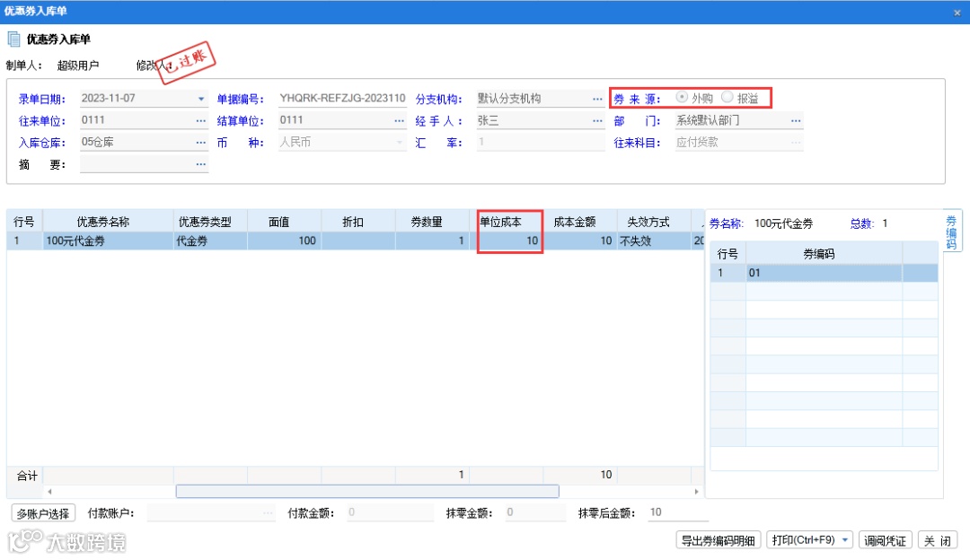The width and height of the screenshot is (970, 560).
Task: Select coupon code 01 in 券编码 list
Action: pyautogui.click(x=824, y=273)
